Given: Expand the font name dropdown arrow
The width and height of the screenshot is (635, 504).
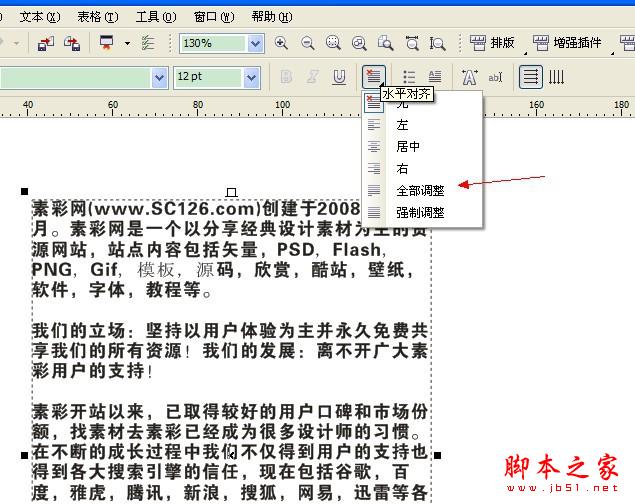Looking at the screenshot, I should coord(160,77).
